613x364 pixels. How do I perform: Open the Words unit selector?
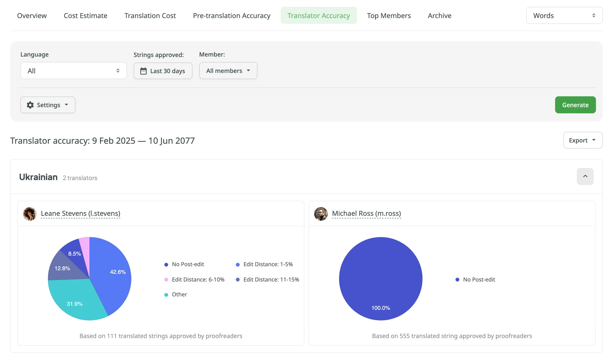564,16
